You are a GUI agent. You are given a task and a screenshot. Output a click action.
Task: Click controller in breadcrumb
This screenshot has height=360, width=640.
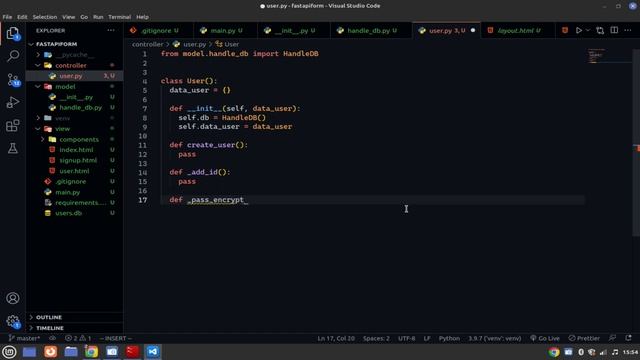(x=147, y=44)
